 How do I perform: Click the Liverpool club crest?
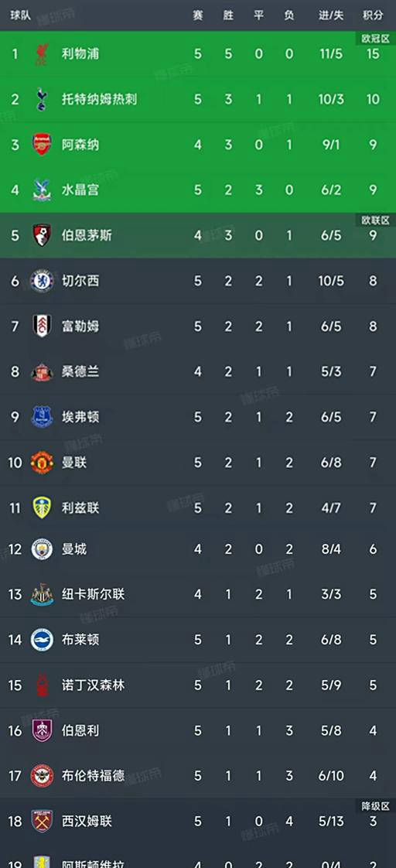(42, 53)
